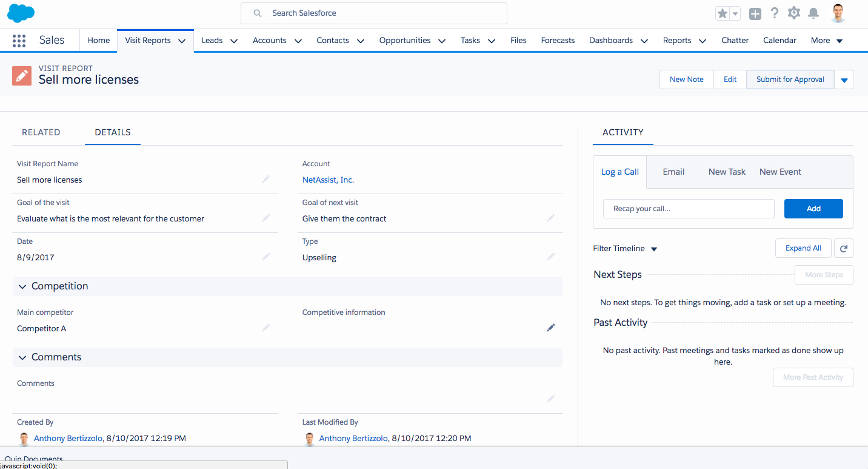Edit Goal of the visit using its pencil icon

click(266, 218)
